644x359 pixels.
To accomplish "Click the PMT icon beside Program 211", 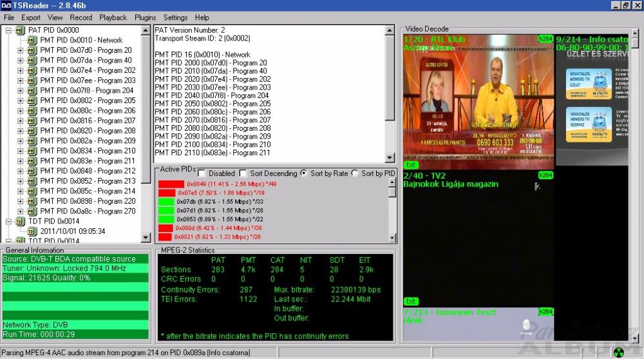I will pyautogui.click(x=32, y=161).
